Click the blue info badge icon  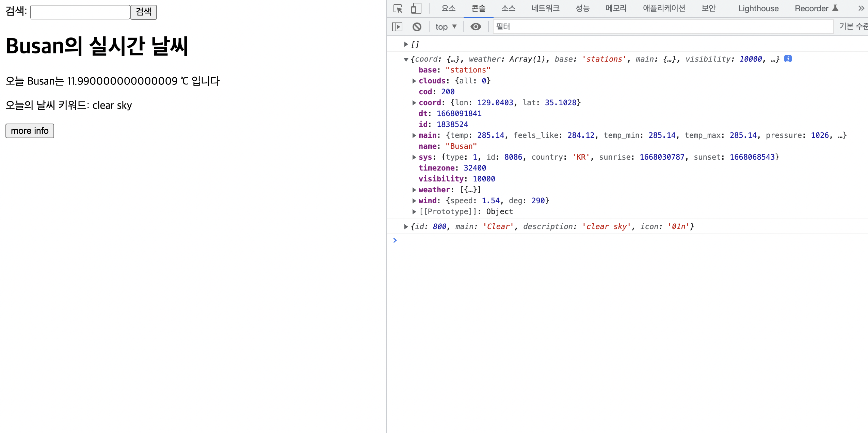[x=788, y=59]
